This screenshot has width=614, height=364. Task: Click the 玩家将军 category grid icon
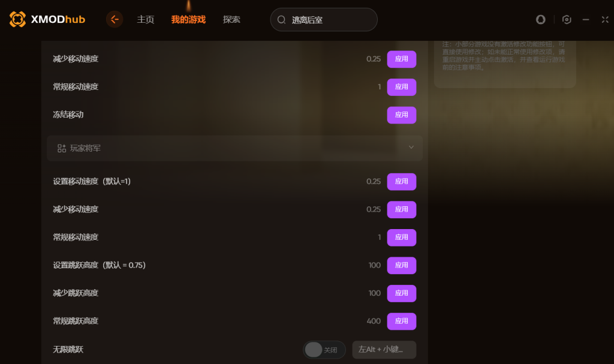(62, 148)
